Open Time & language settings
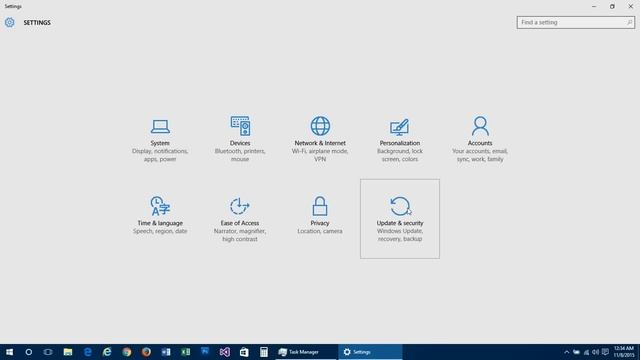The height and width of the screenshot is (360, 640). tap(160, 219)
